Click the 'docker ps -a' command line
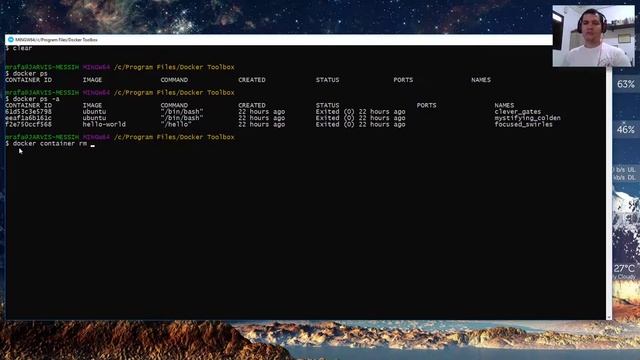The image size is (640, 360). (x=32, y=99)
